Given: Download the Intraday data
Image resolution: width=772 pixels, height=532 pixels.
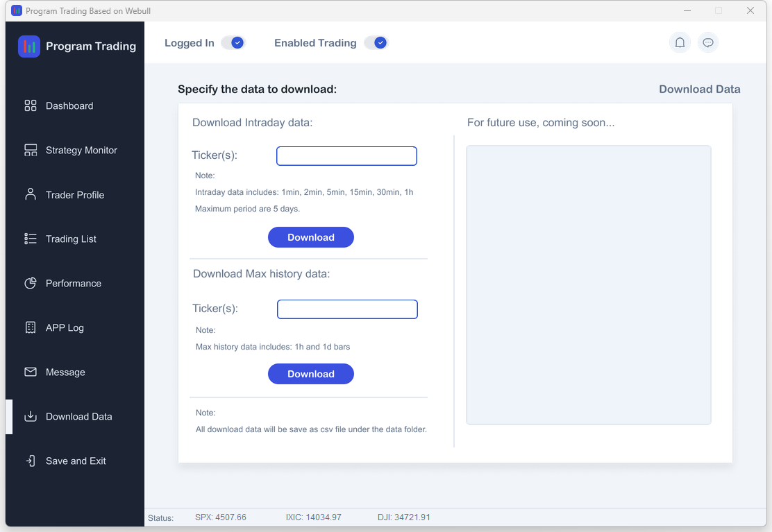Looking at the screenshot, I should [310, 237].
